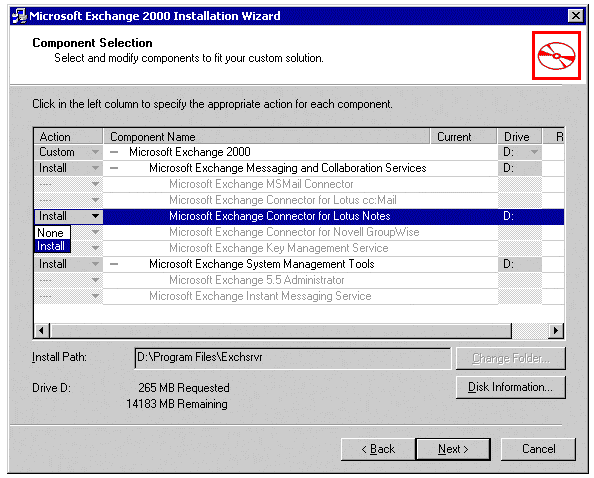Open Action dropdown for System Management Tools

pyautogui.click(x=95, y=264)
